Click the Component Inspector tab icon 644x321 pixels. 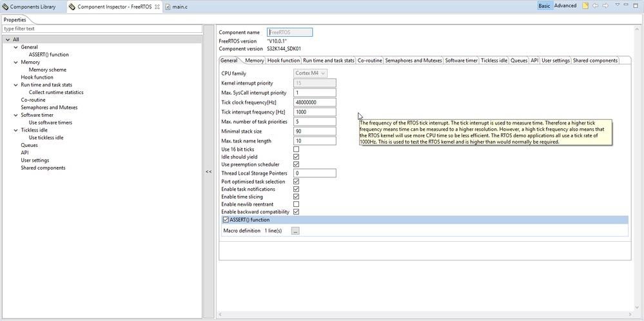click(x=72, y=6)
